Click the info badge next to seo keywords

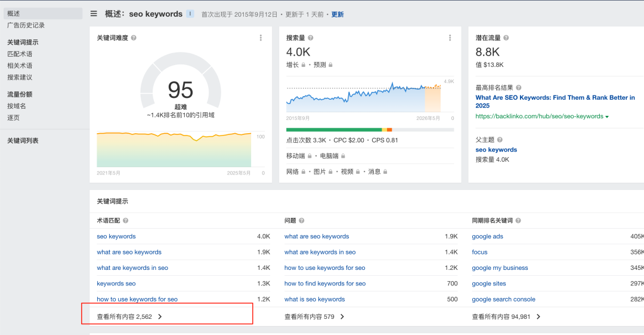click(190, 14)
